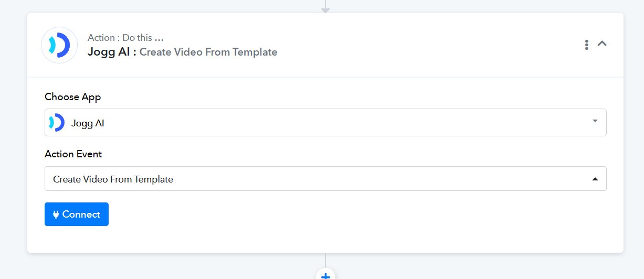Click the ellipsis after "Do this"
This screenshot has width=644, height=279.
[x=159, y=38]
